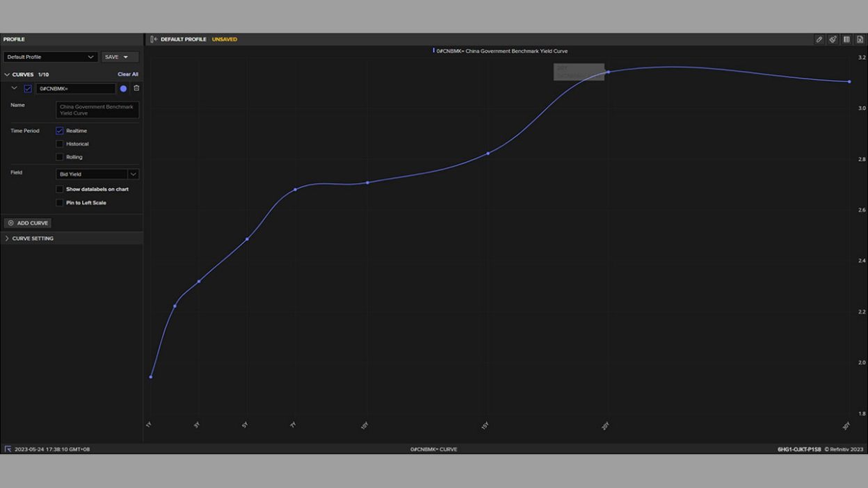The height and width of the screenshot is (488, 868).
Task: Select the pencil annotation tool in the toolbar
Action: pyautogui.click(x=819, y=39)
